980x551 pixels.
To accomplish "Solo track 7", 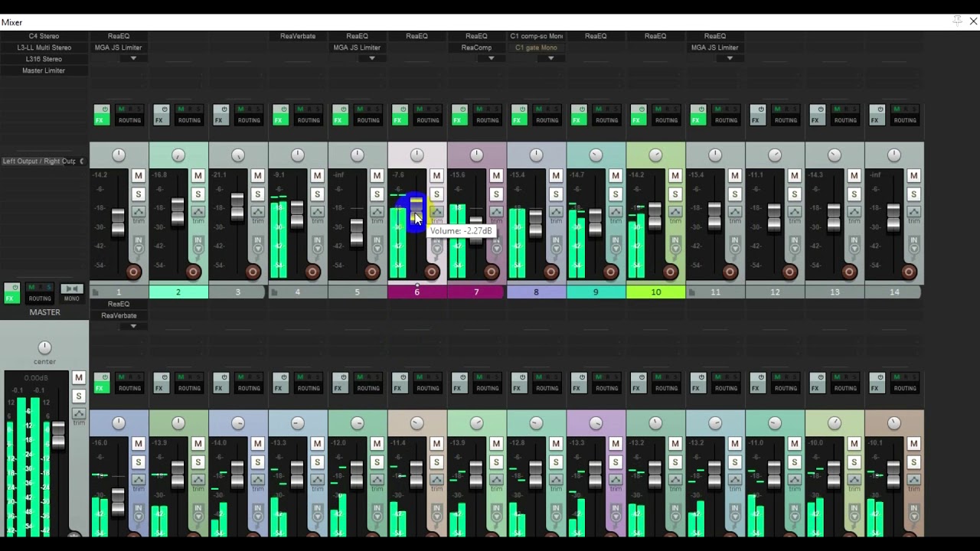I will coord(497,194).
